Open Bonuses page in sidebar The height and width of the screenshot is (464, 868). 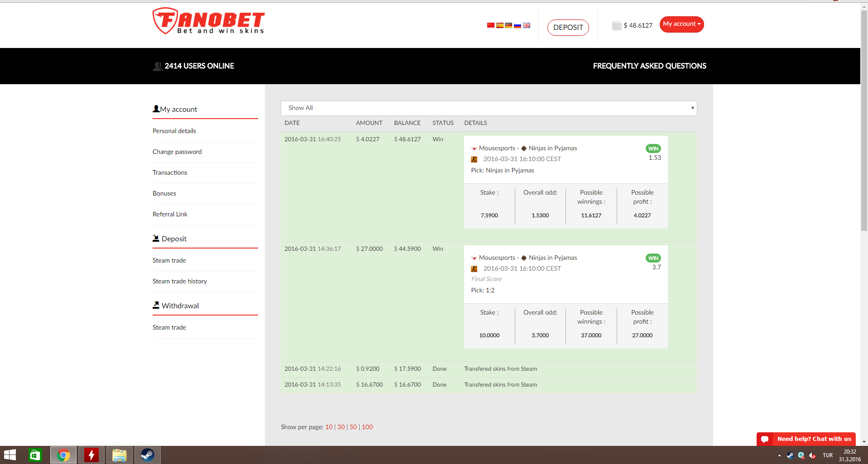[x=164, y=193]
